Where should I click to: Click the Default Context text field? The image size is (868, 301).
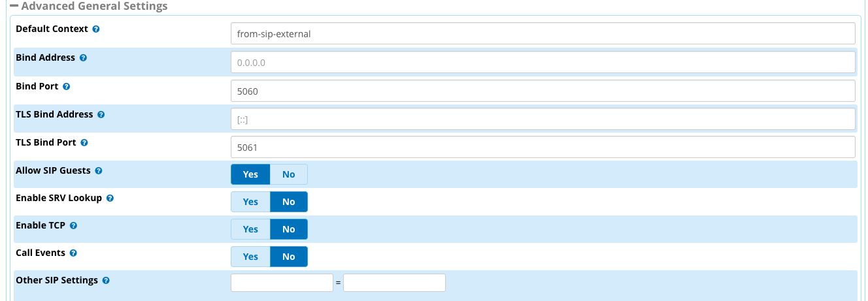point(542,33)
